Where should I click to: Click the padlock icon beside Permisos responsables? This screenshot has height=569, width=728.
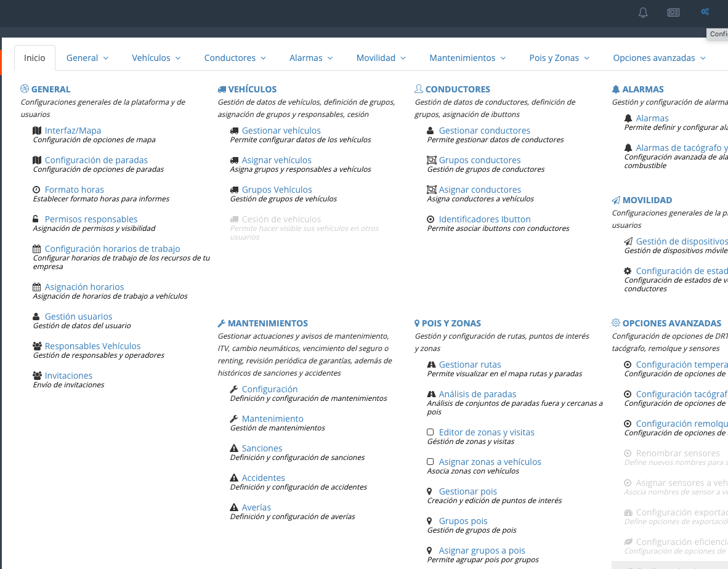37,219
